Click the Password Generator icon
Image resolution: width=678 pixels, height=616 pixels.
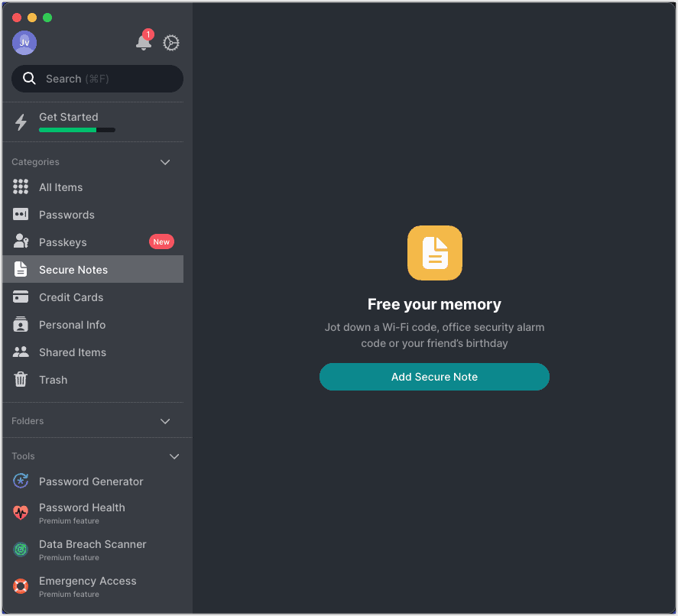(21, 481)
